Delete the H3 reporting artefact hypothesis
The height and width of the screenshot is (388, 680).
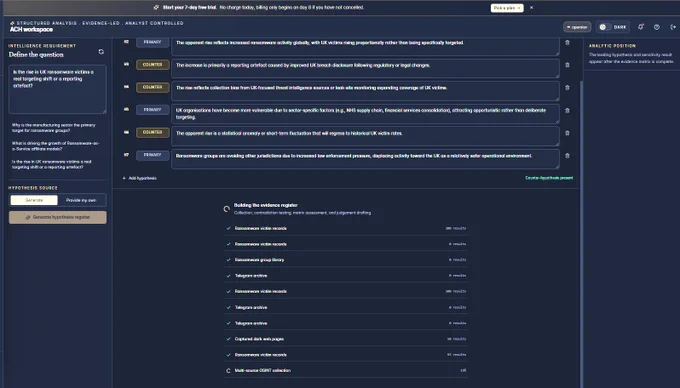click(x=567, y=65)
